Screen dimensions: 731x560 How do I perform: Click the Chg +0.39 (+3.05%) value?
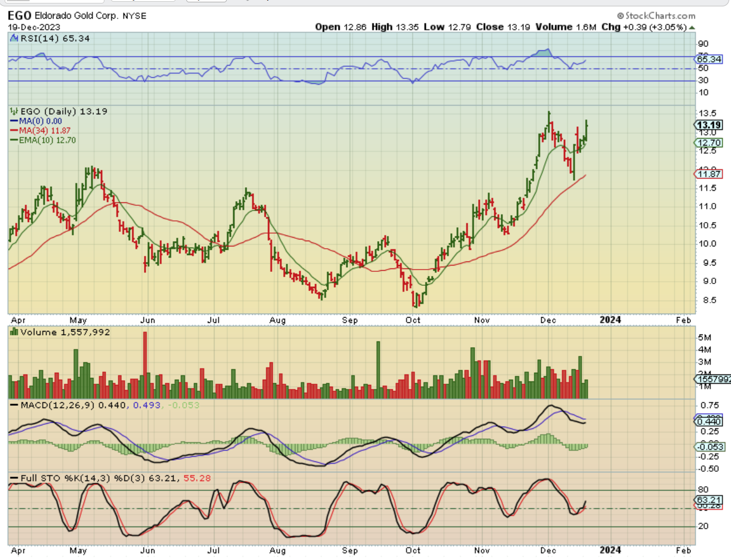pyautogui.click(x=644, y=27)
